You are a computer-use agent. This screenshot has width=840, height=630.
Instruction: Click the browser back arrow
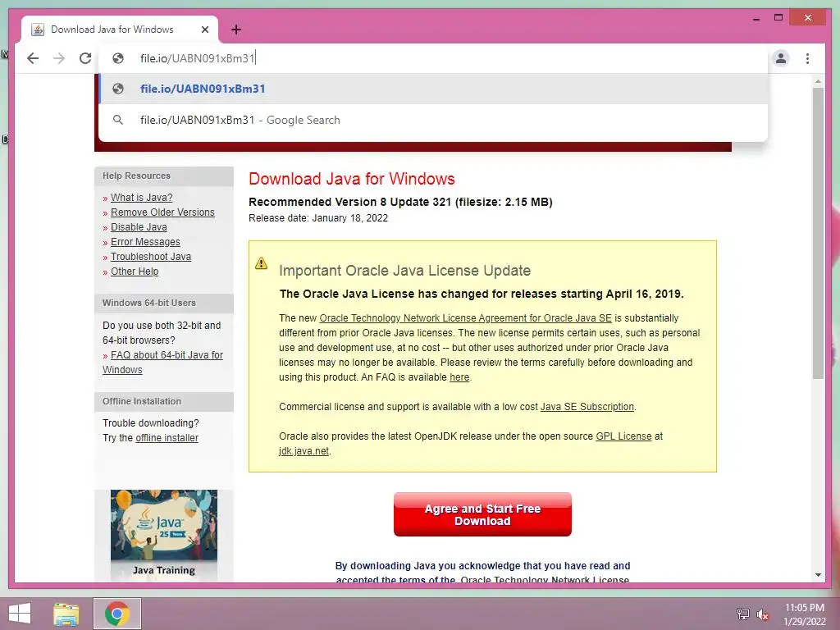33,58
